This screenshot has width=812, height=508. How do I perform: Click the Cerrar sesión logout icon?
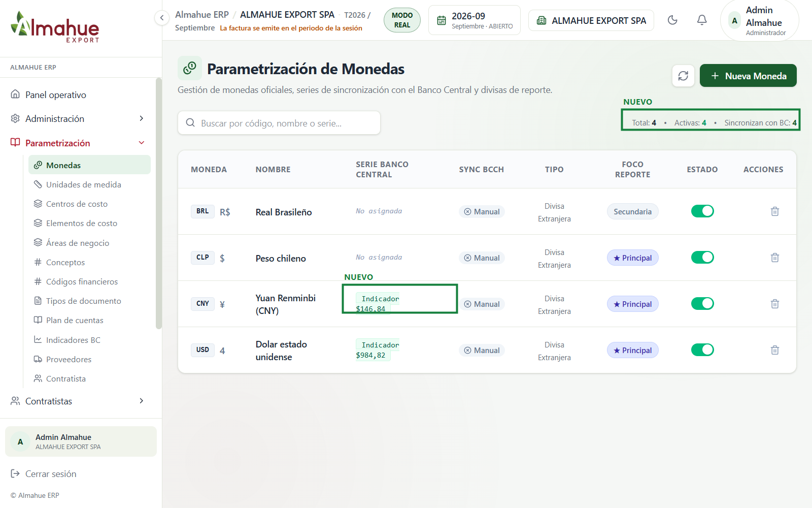15,473
